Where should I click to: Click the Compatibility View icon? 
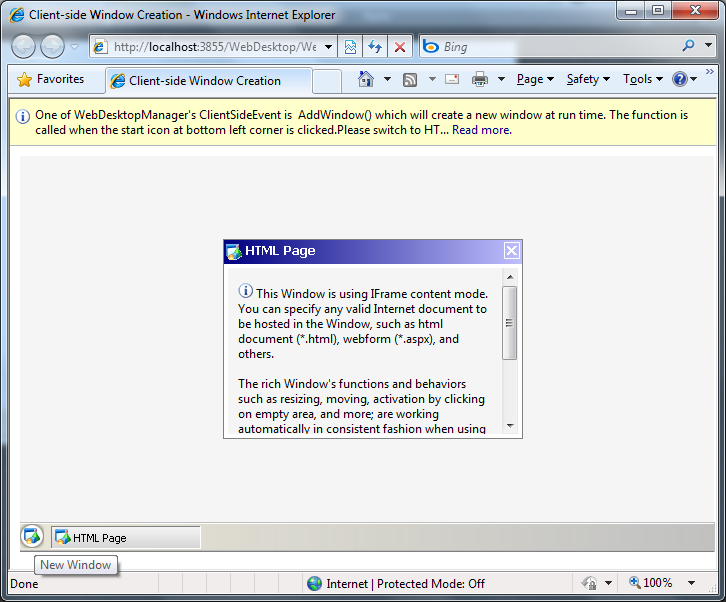(350, 47)
